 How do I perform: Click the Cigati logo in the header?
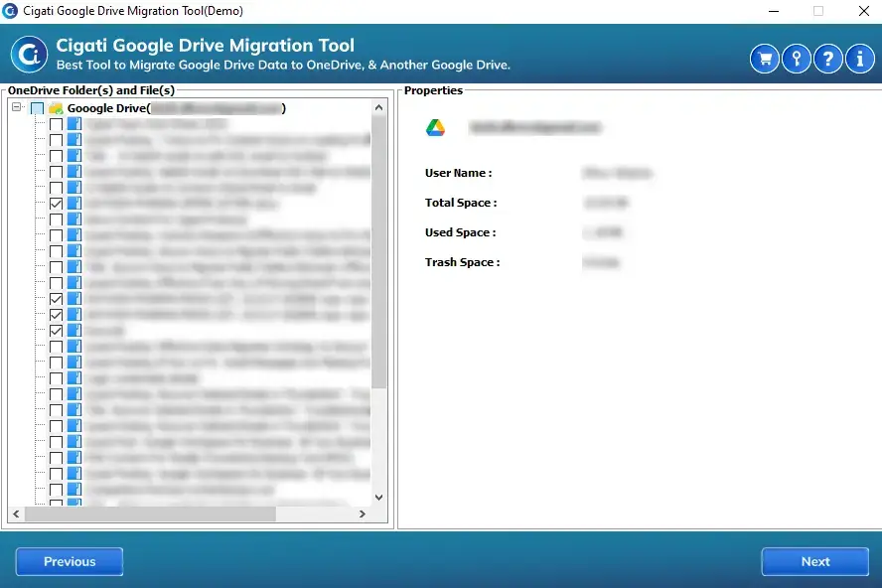coord(29,55)
